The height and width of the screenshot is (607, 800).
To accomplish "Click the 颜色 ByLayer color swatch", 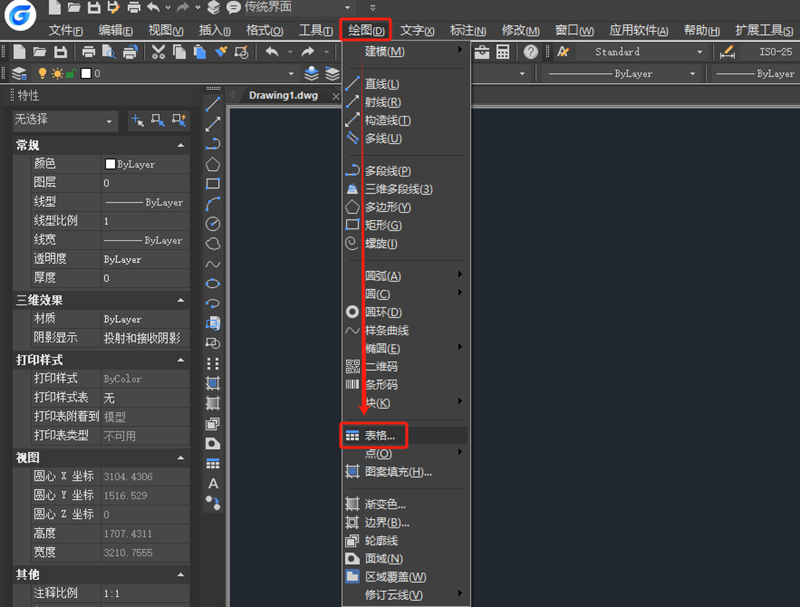I will tap(110, 163).
